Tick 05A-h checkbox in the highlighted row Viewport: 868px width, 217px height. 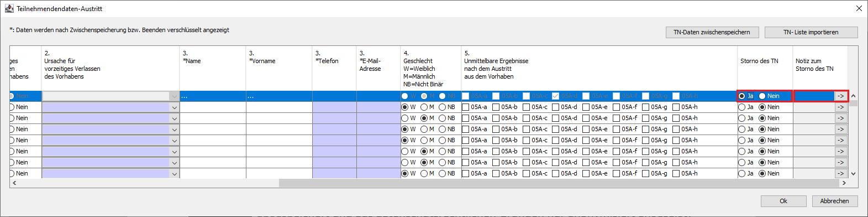click(676, 96)
